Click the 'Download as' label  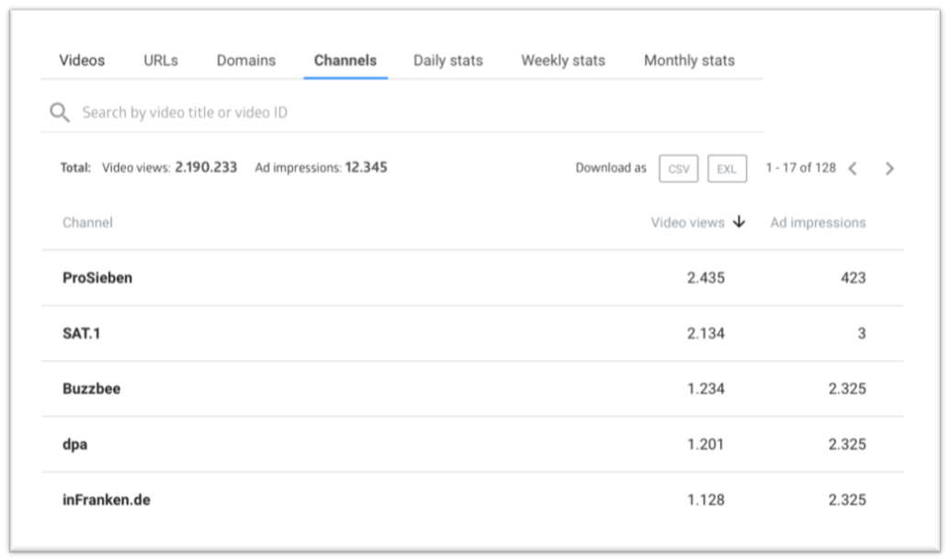(x=611, y=167)
